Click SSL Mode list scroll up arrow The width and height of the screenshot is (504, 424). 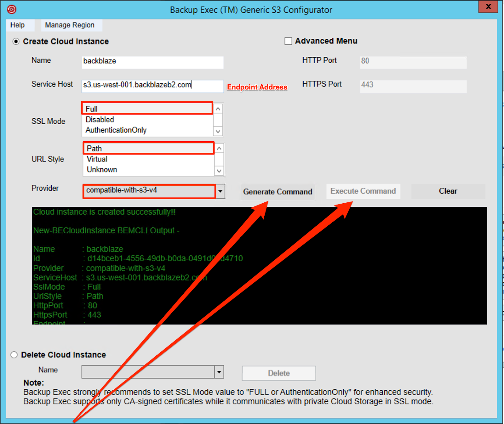pyautogui.click(x=218, y=109)
